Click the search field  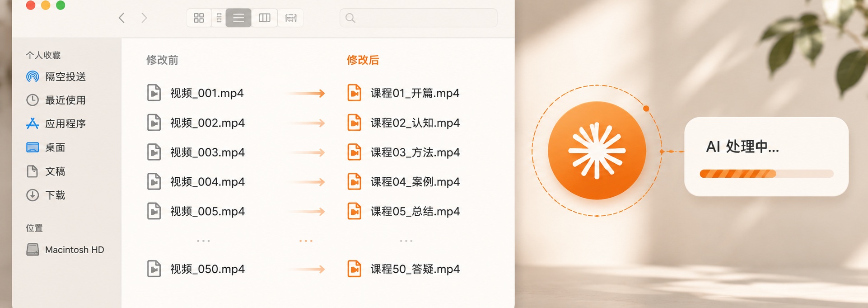(x=418, y=18)
